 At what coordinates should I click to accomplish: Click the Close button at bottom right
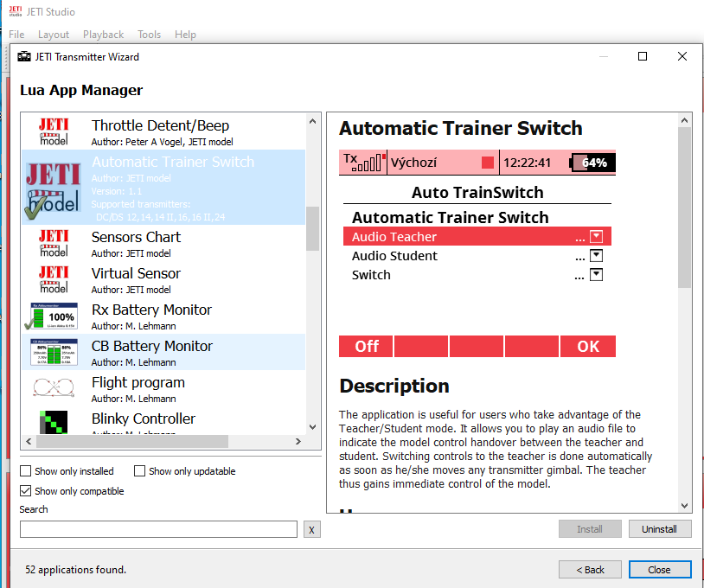click(660, 570)
